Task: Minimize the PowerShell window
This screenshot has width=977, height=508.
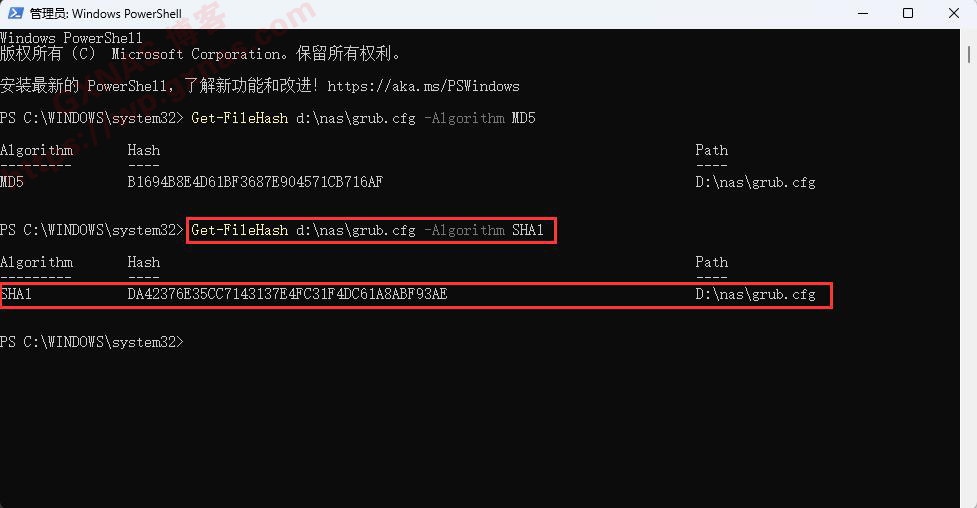Action: (863, 13)
